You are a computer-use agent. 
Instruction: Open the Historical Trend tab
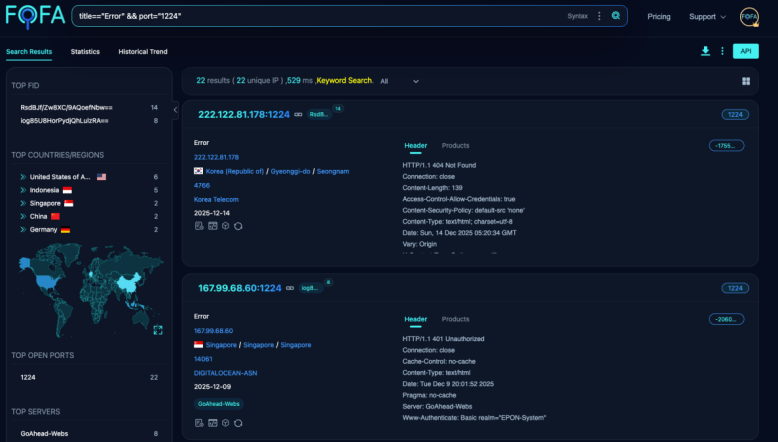pos(143,52)
